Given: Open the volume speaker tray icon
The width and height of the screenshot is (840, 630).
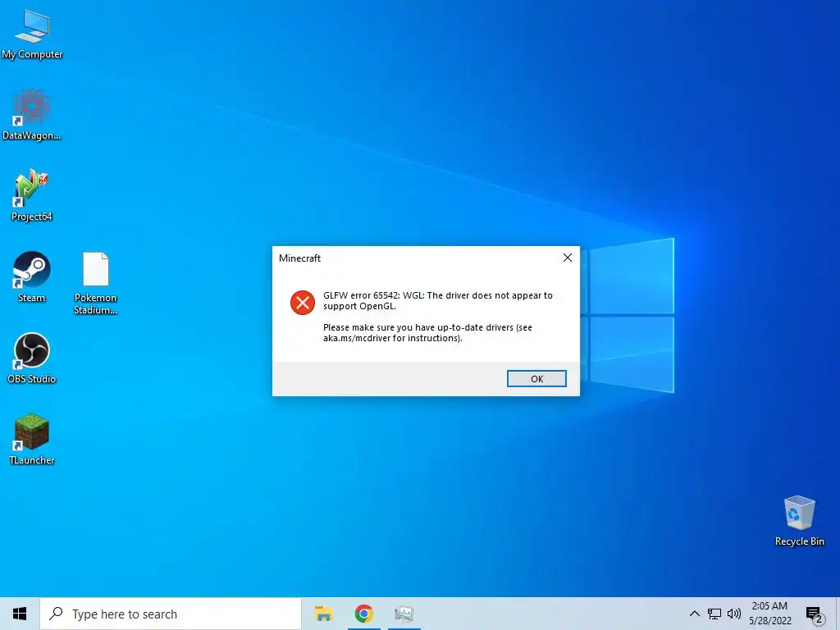Looking at the screenshot, I should pos(734,614).
